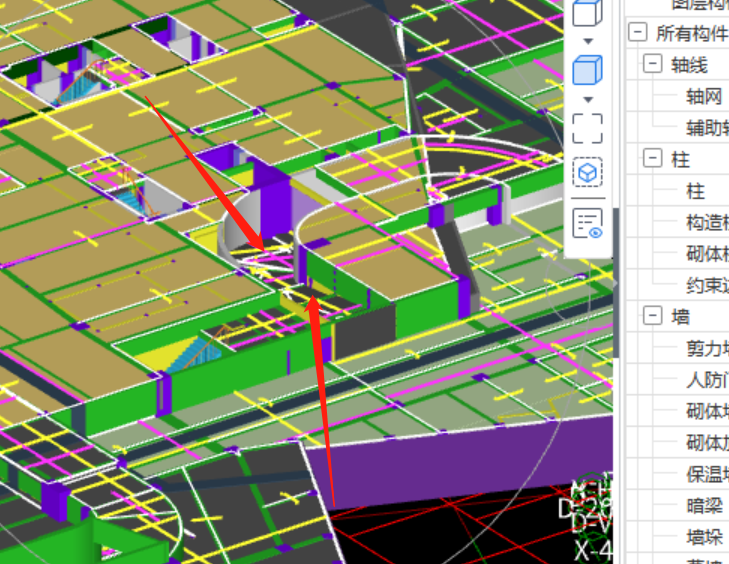Viewport: 729px width, 564px height.
Task: Select the blue solid cube view icon
Action: point(587,70)
